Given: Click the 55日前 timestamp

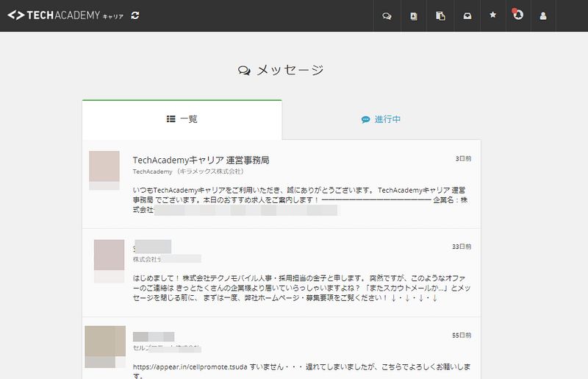Looking at the screenshot, I should pos(462,335).
